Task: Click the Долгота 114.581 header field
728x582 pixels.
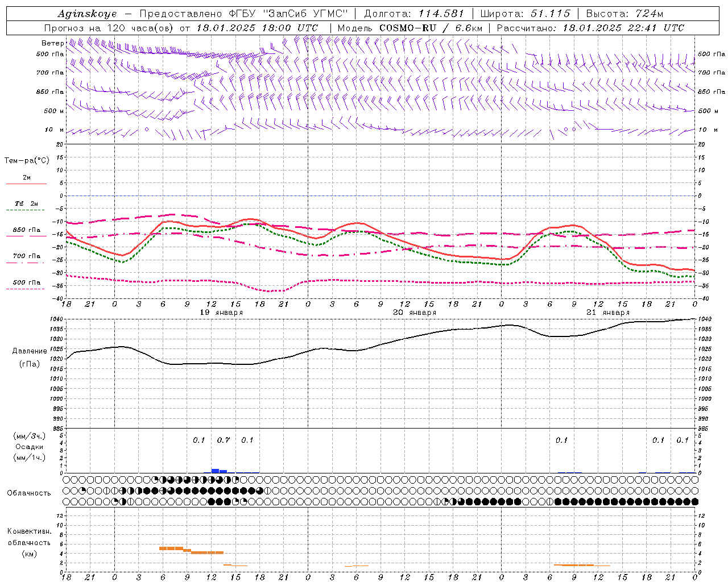Action: (x=414, y=14)
